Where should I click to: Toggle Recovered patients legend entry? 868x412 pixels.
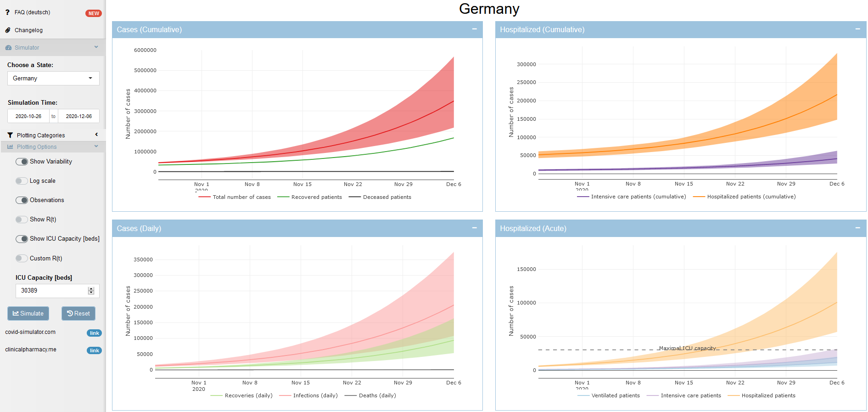point(310,197)
